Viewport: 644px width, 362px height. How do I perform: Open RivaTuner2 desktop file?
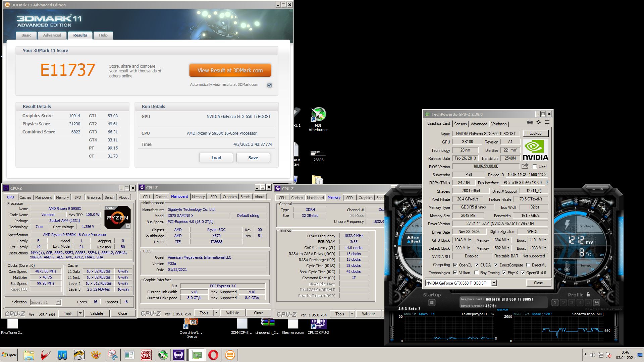12,326
